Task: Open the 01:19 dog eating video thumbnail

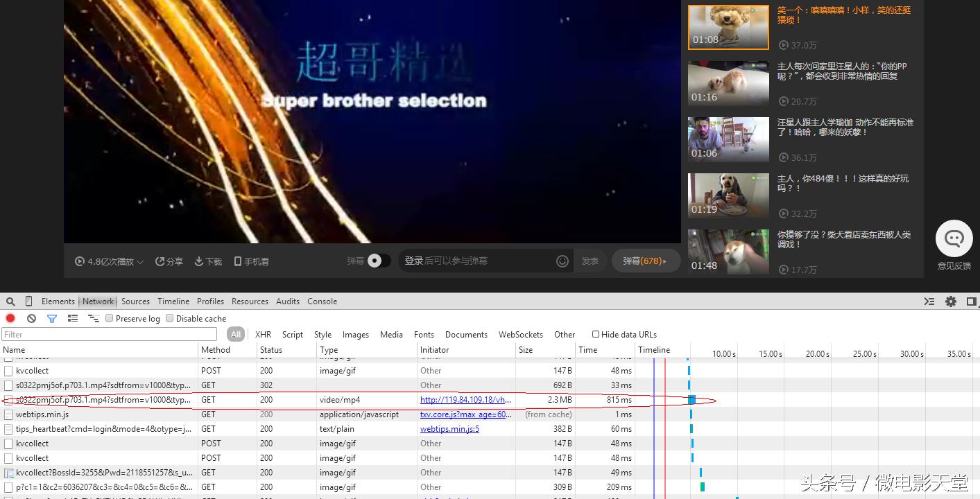Action: [728, 195]
